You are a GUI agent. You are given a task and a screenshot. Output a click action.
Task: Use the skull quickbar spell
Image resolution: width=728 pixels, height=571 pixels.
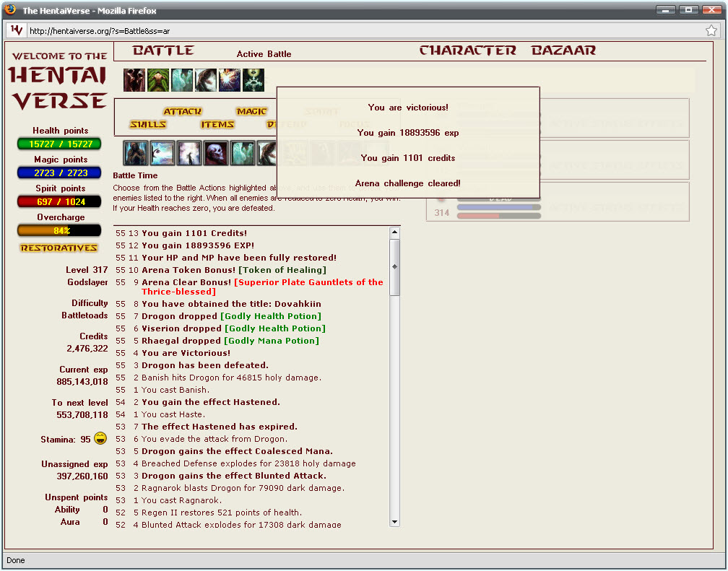216,153
